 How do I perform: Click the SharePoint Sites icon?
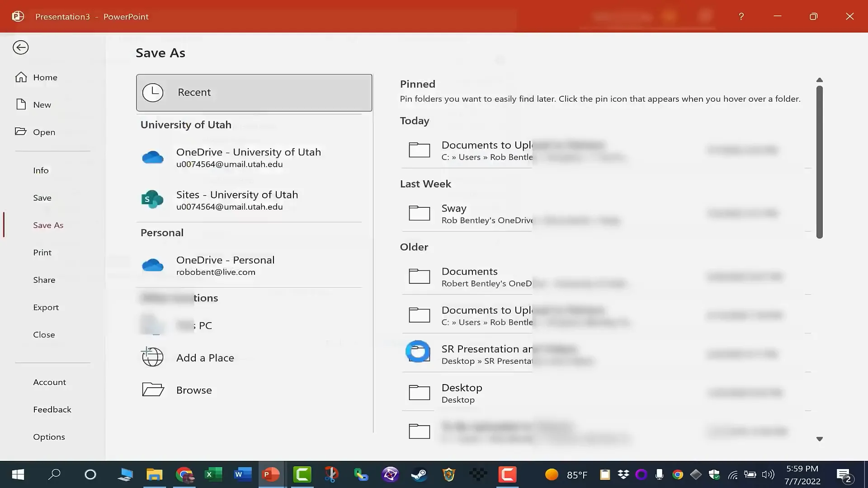(152, 199)
